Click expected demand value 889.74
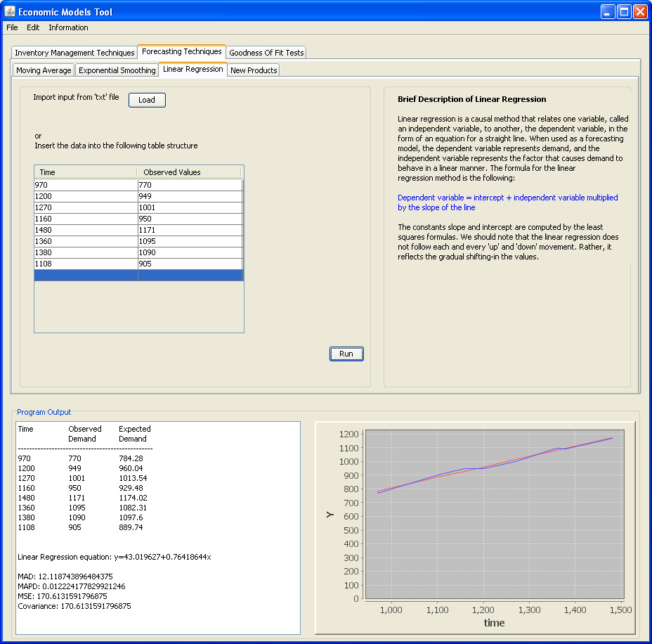This screenshot has height=644, width=652. pyautogui.click(x=131, y=527)
